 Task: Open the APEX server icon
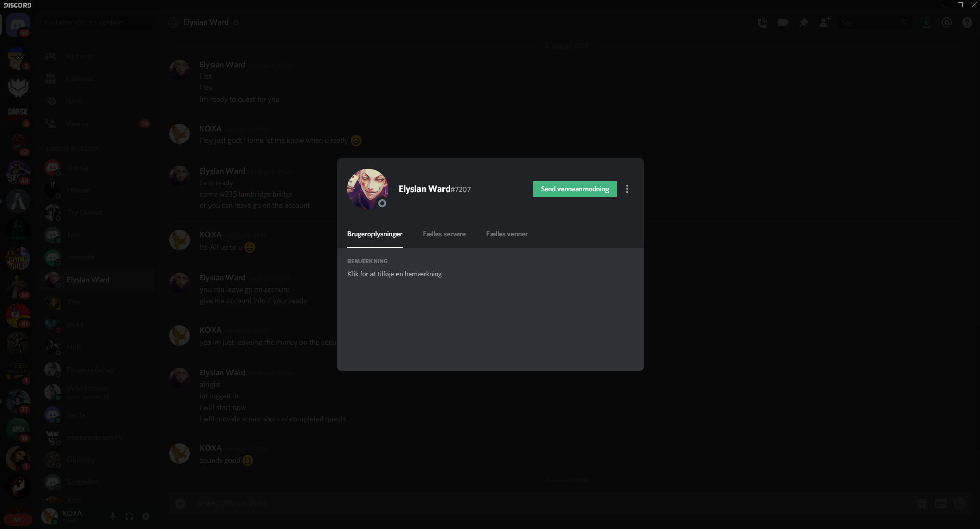pos(18,430)
